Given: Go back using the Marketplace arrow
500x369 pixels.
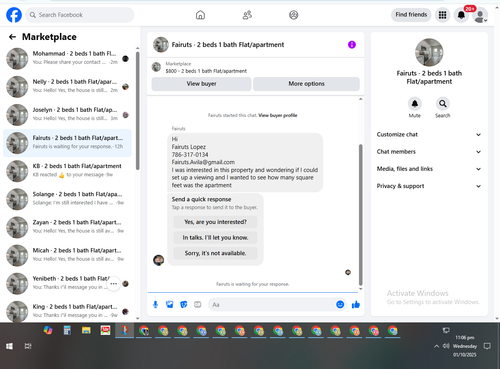Looking at the screenshot, I should (12, 37).
